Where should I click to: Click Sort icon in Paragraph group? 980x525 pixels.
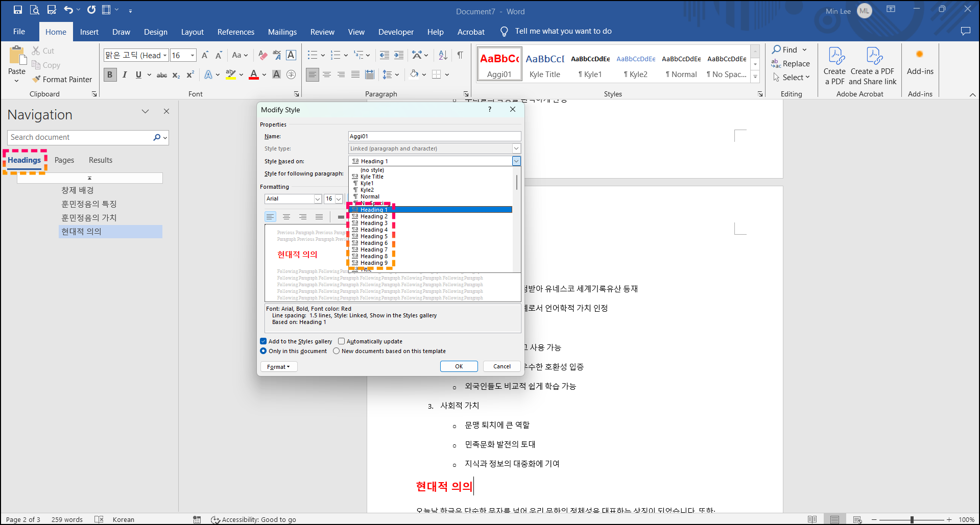click(443, 55)
